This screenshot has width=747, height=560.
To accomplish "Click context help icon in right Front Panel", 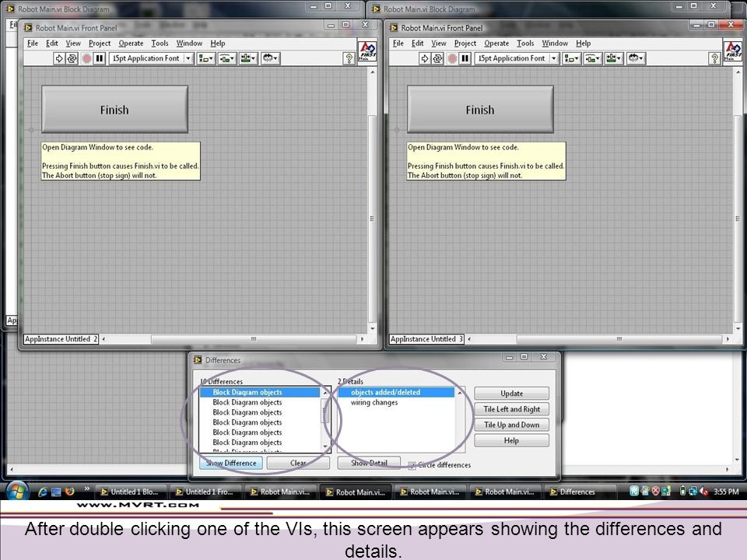I will 714,58.
